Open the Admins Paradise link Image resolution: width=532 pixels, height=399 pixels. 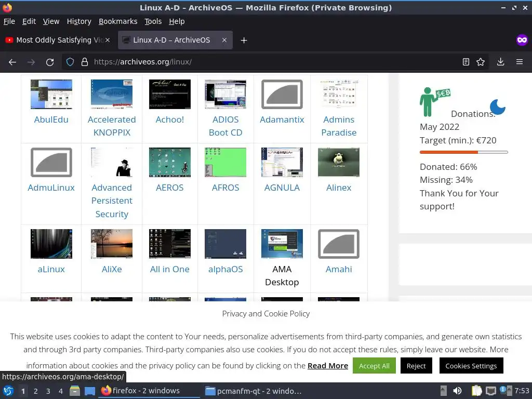pos(339,126)
